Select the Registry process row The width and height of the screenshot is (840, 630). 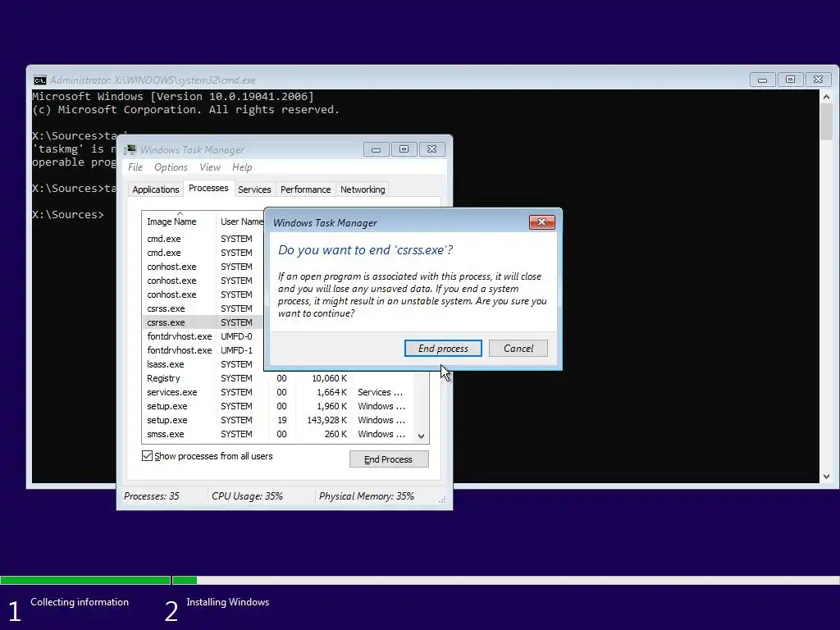click(x=279, y=378)
